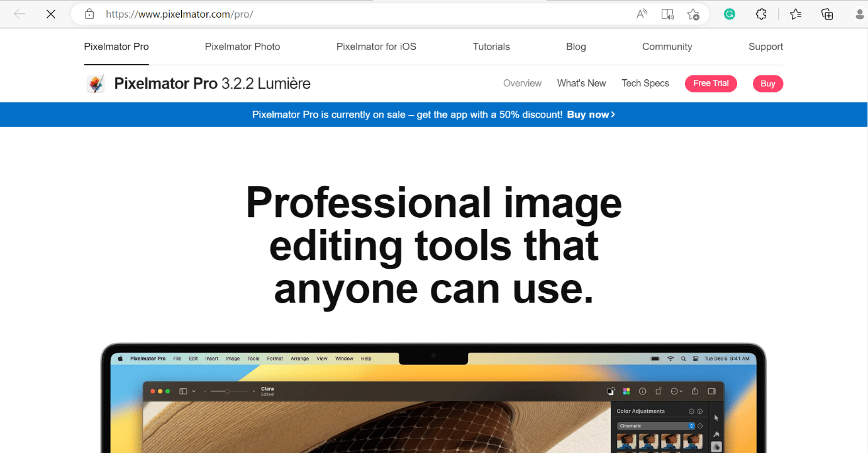
Task: Click the Free Trial button
Action: pos(711,83)
